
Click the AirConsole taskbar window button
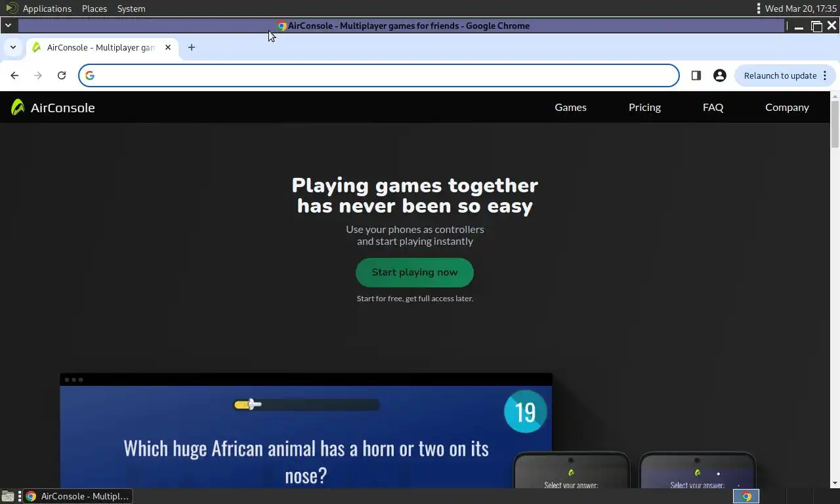tap(78, 496)
